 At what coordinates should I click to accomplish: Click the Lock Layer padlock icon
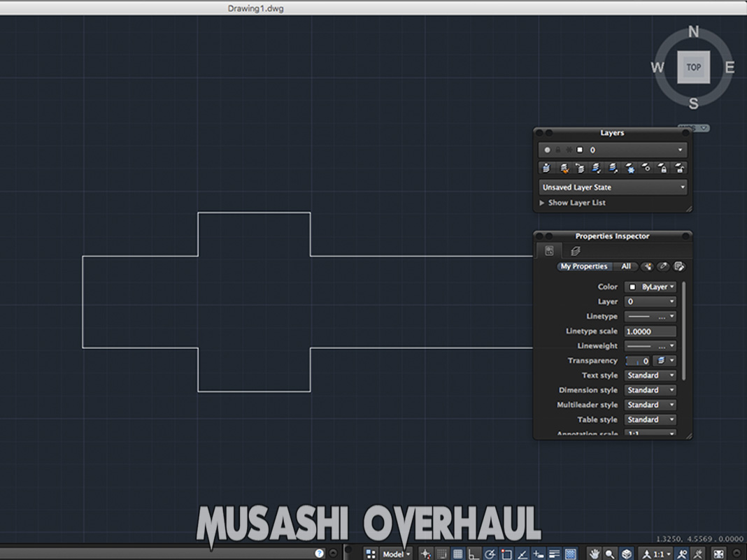(x=662, y=168)
